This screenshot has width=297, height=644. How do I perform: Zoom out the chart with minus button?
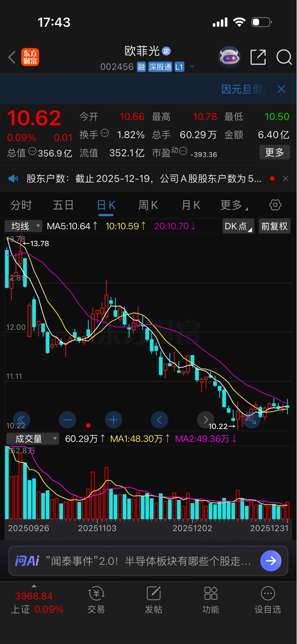click(67, 420)
